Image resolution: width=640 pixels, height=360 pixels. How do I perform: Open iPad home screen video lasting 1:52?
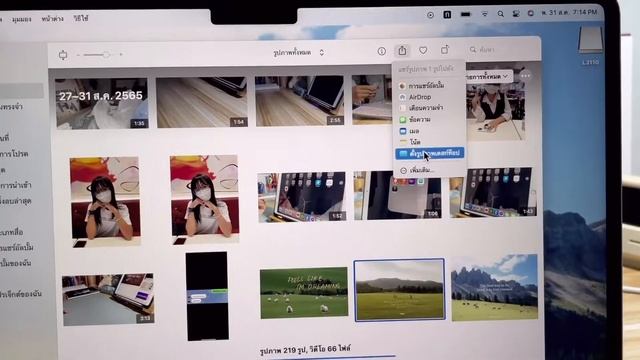pyautogui.click(x=302, y=198)
